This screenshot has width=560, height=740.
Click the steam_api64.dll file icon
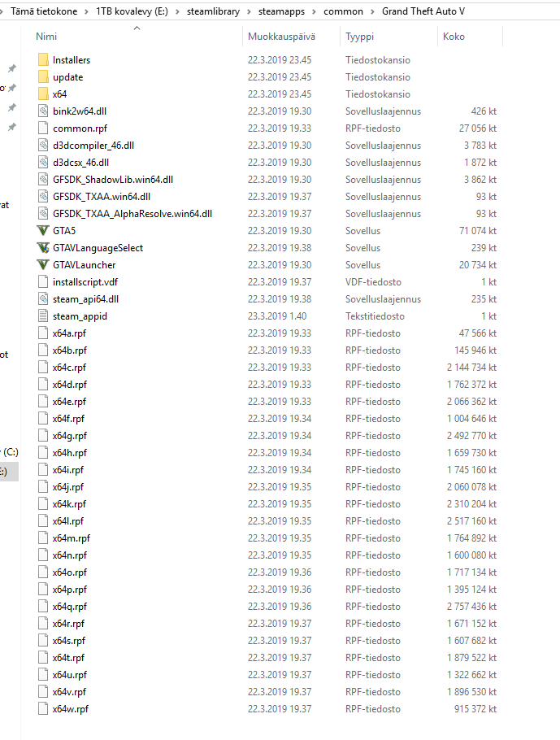click(43, 298)
